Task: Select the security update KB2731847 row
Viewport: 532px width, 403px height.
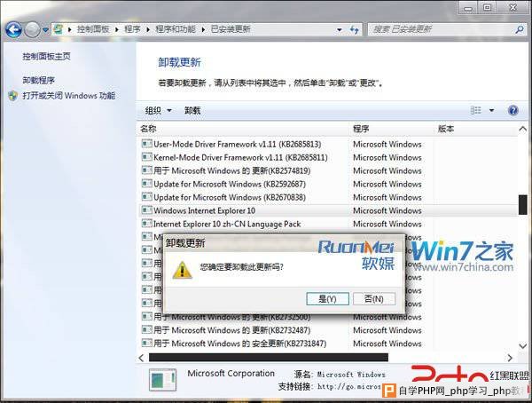Action: [x=328, y=344]
